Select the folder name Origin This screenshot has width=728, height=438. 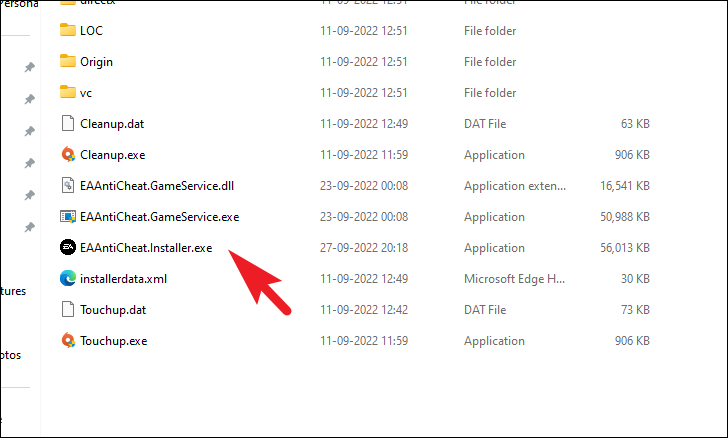(96, 62)
